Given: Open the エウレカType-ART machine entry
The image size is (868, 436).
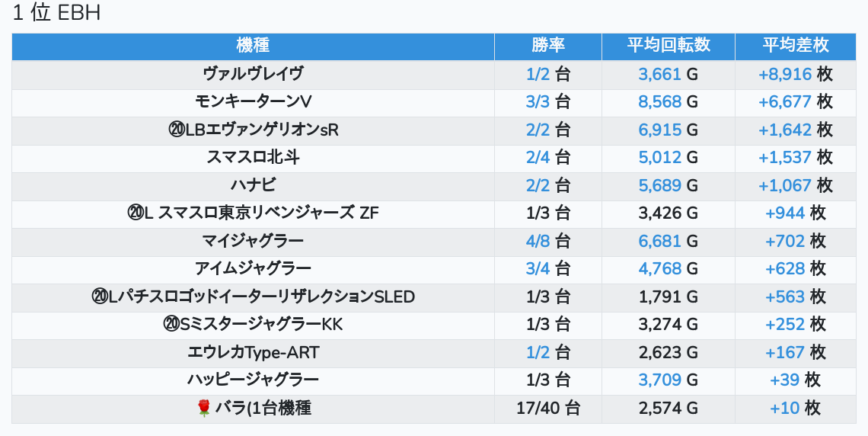Looking at the screenshot, I should (x=253, y=353).
